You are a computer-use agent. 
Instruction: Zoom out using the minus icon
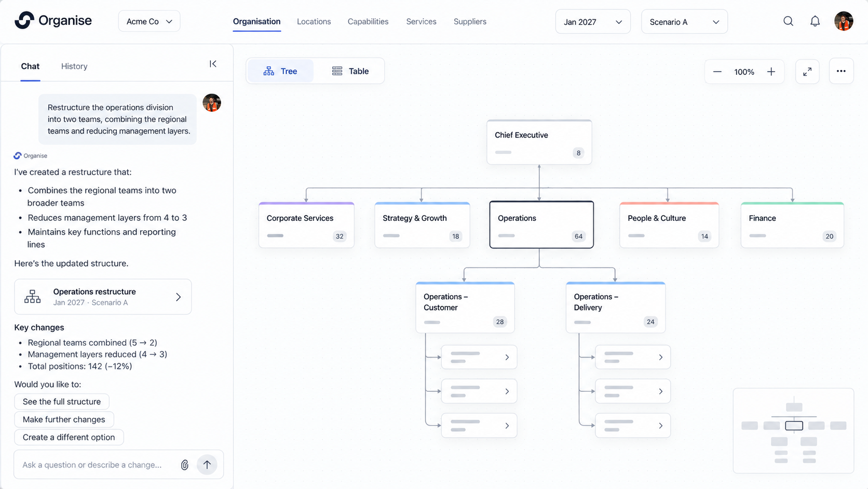(717, 72)
